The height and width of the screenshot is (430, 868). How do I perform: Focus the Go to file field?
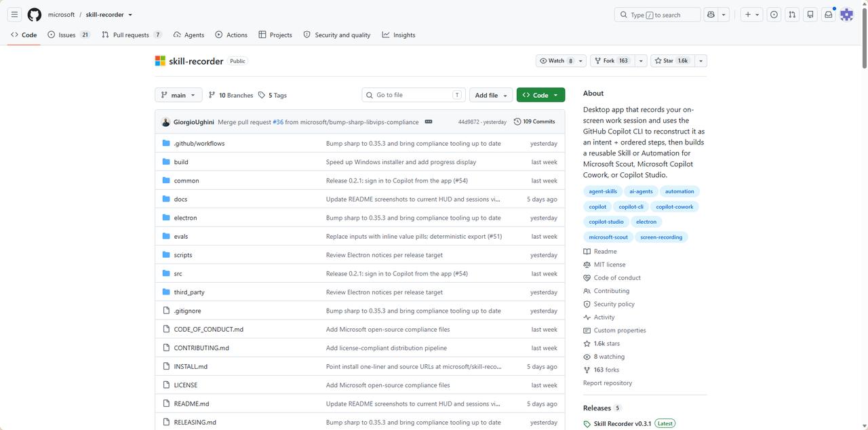(x=414, y=95)
